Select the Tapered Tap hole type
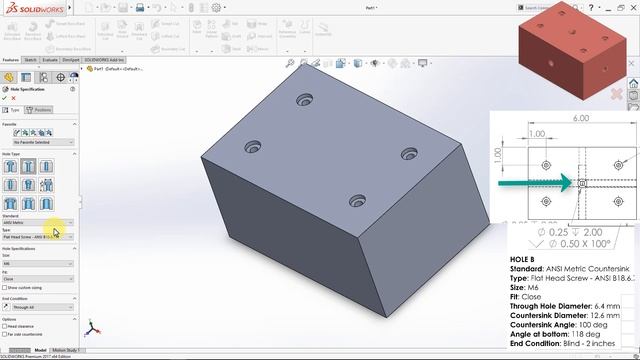 click(x=28, y=184)
